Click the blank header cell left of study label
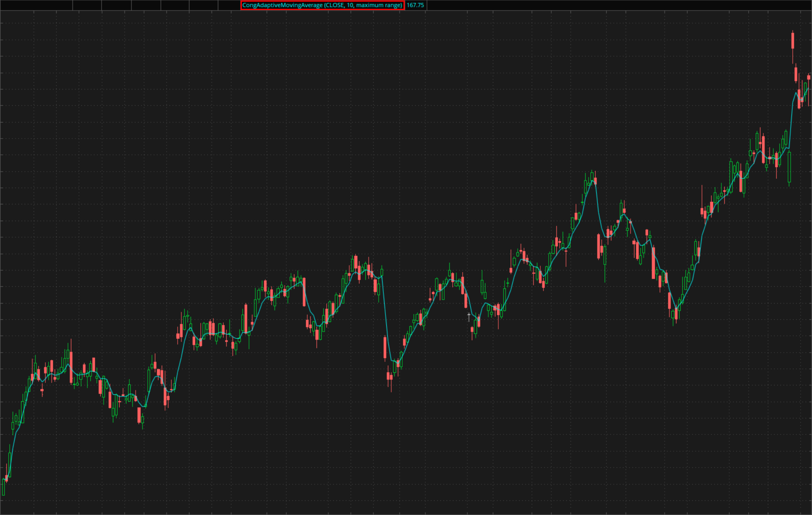This screenshot has width=812, height=515. (x=229, y=5)
